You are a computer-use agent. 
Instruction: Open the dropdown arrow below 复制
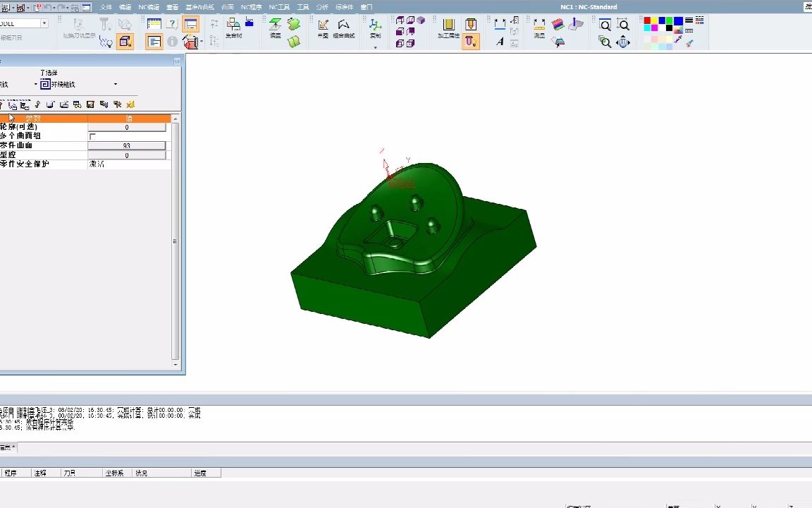375,48
